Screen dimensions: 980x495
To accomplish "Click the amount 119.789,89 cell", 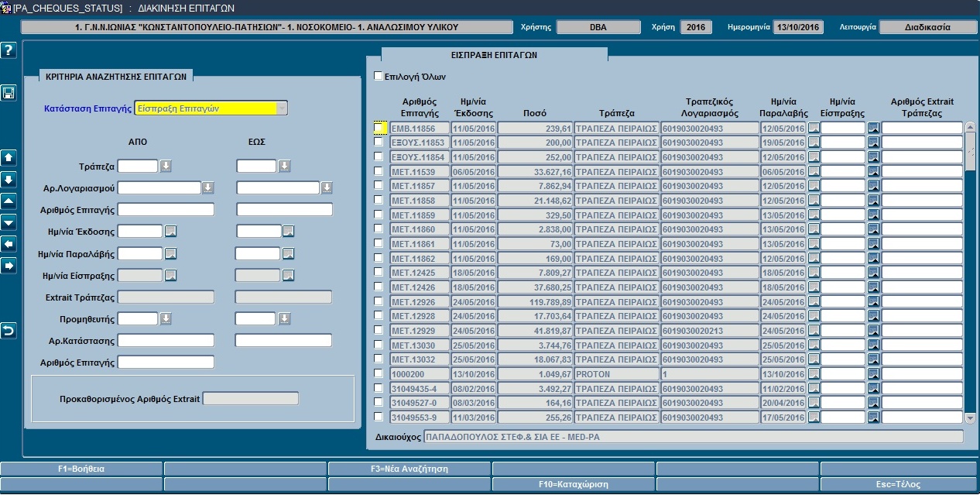I will click(x=535, y=301).
